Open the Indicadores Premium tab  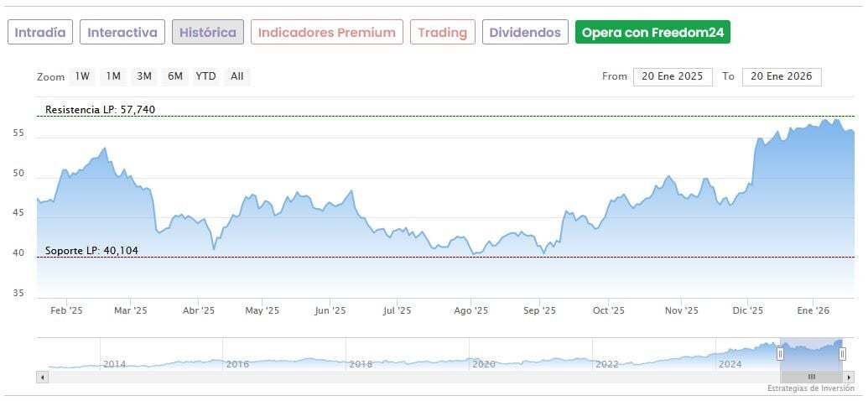click(326, 33)
